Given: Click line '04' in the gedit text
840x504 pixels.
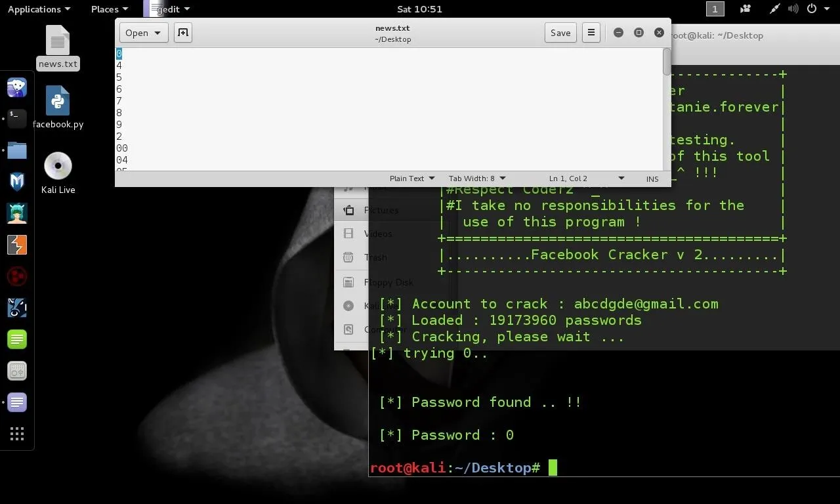Looking at the screenshot, I should click(122, 160).
